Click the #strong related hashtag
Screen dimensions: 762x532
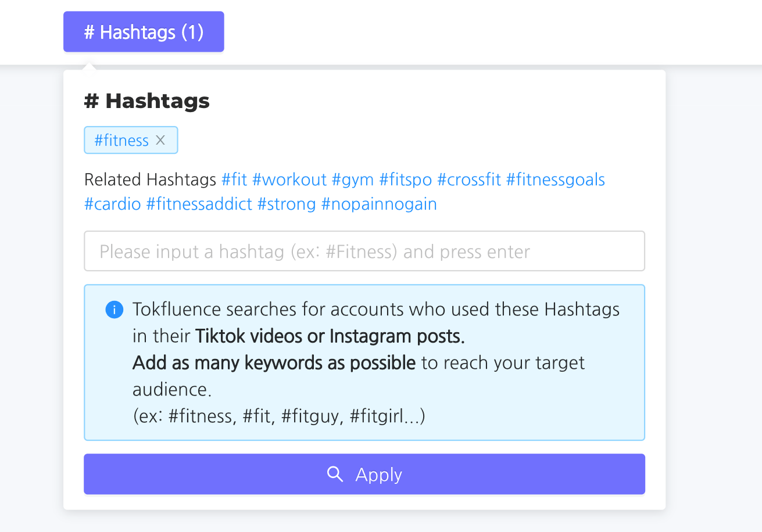pos(287,204)
